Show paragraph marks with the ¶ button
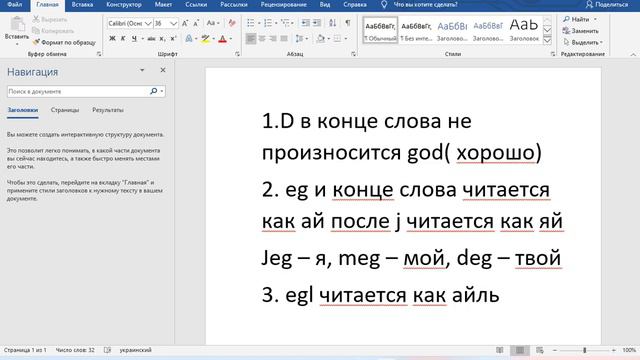640x360 pixels. [x=348, y=23]
